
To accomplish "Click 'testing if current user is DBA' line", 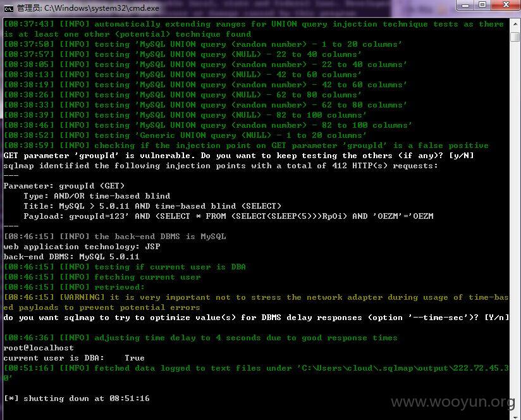I will (x=125, y=267).
